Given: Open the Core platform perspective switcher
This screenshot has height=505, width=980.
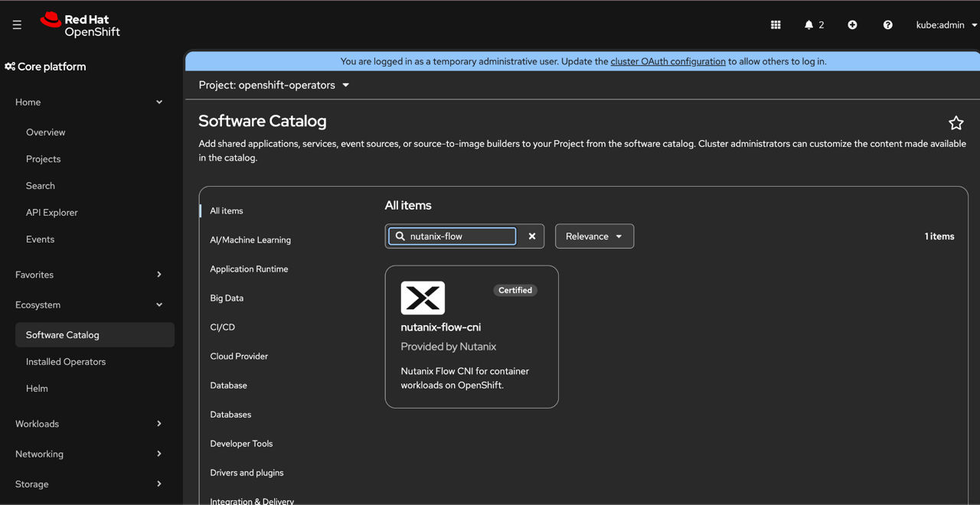Looking at the screenshot, I should point(46,67).
